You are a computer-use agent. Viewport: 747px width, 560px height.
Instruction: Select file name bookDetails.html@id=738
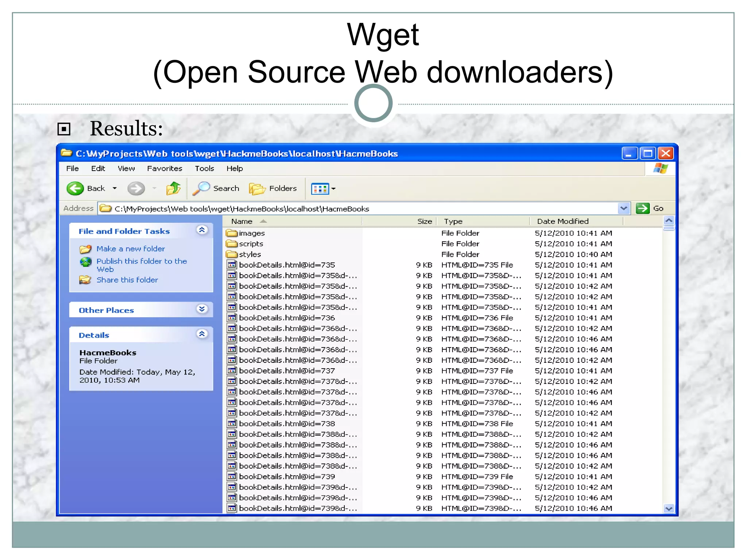(x=287, y=423)
